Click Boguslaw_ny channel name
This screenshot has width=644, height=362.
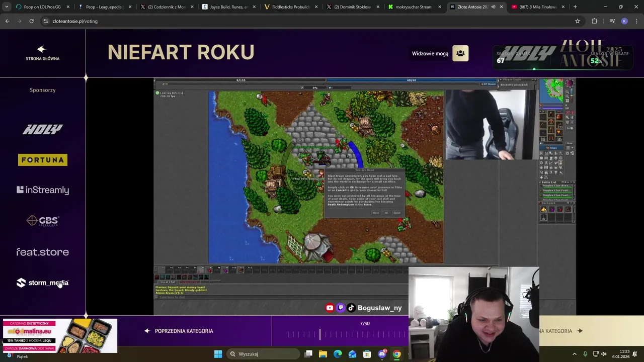tap(380, 308)
